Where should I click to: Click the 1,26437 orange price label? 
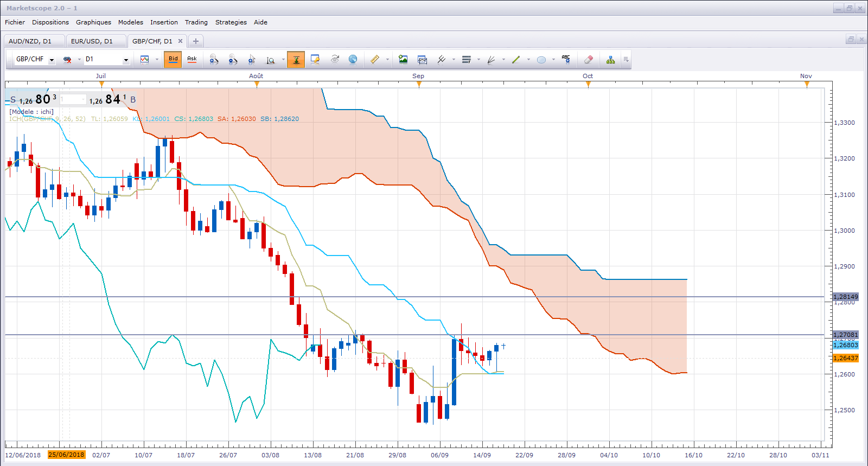tap(846, 358)
